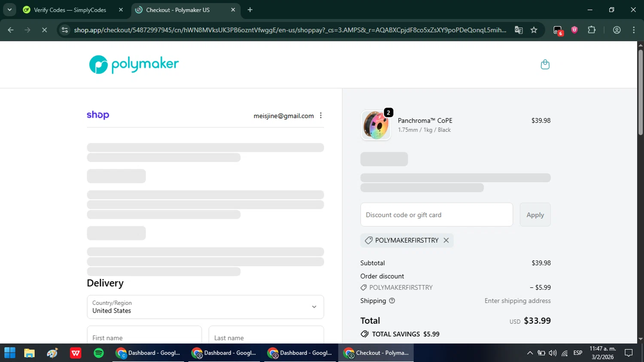Open the volume control in system tray
Viewport: 644px width, 362px height.
pyautogui.click(x=553, y=353)
